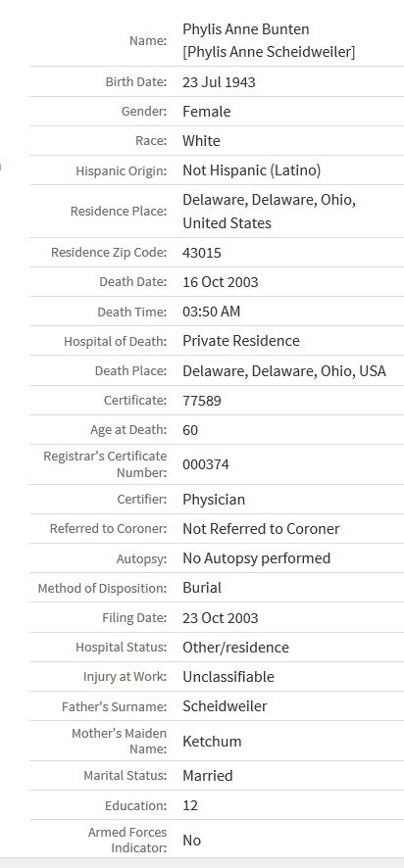Viewport: 404px width, 868px height.
Task: Select Not Referred to Coroner text
Action: [x=261, y=529]
